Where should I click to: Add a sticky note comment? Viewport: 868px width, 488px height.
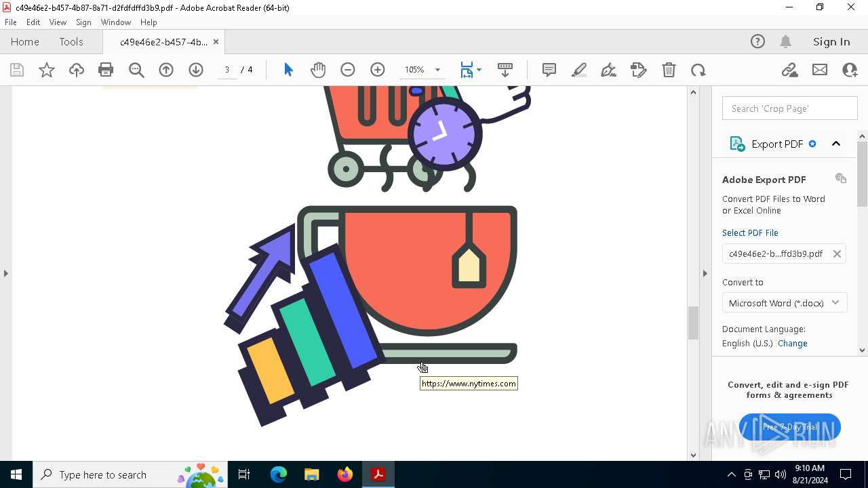click(549, 70)
